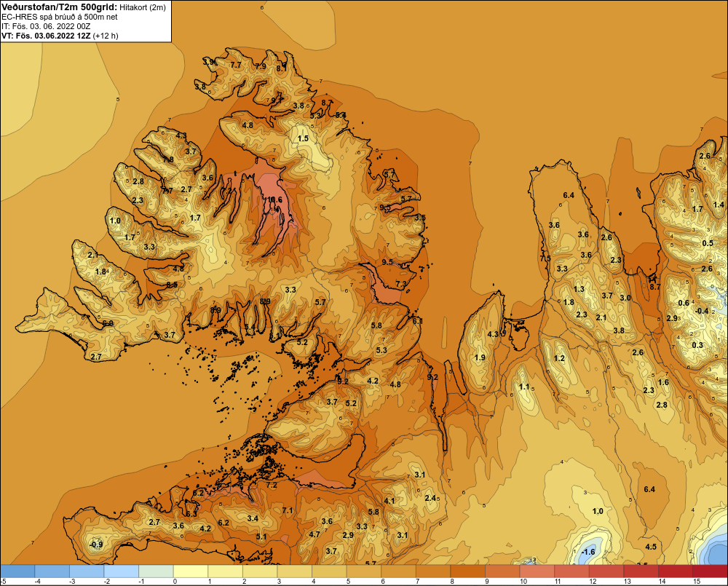Select the legend swatch between -1 and 0
This screenshot has width=728, height=586.
tap(157, 571)
